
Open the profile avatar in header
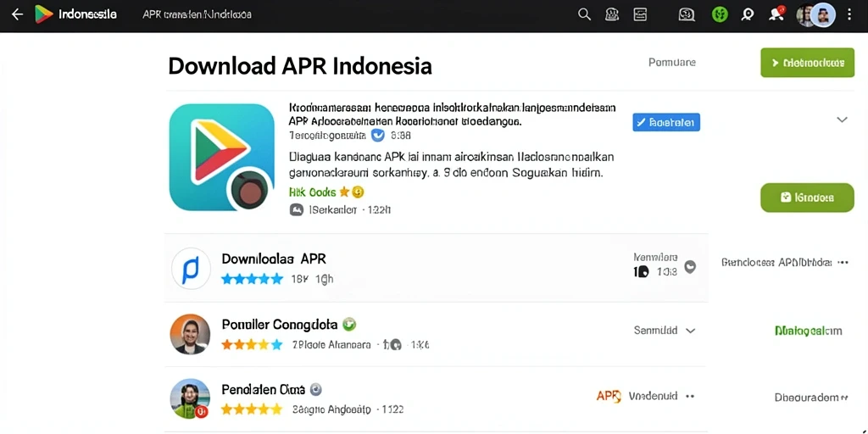[x=821, y=14]
